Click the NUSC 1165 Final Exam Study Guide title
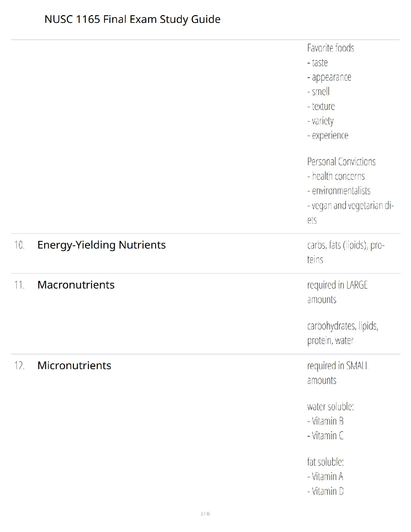411x532 pixels. 132,19
